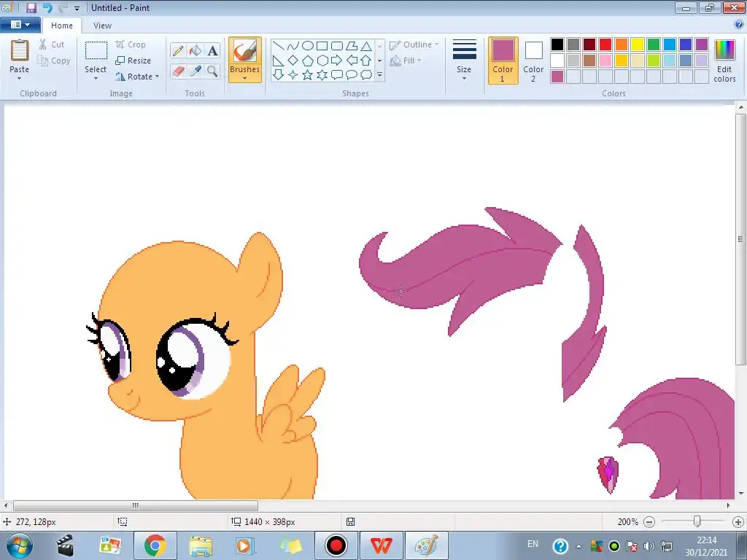Select the Eraser tool
The height and width of the screenshot is (560, 747).
(x=178, y=71)
